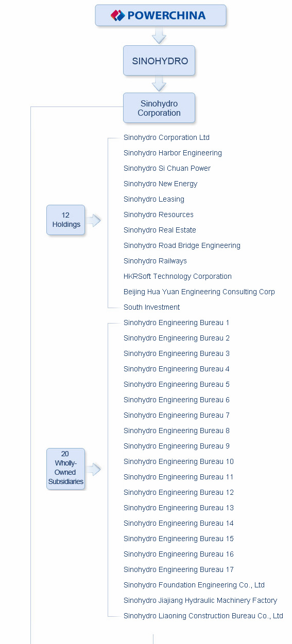Open Beijing Hua Yuan Engineering Consulting Corp
292x644 pixels.
click(x=199, y=292)
